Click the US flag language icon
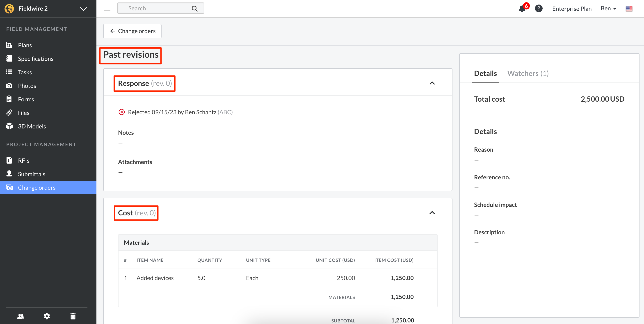Screen dimensions: 644x324 (x=629, y=9)
